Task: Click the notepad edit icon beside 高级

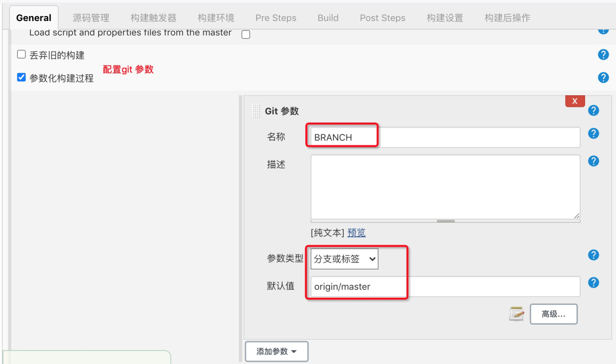Action: coord(517,314)
